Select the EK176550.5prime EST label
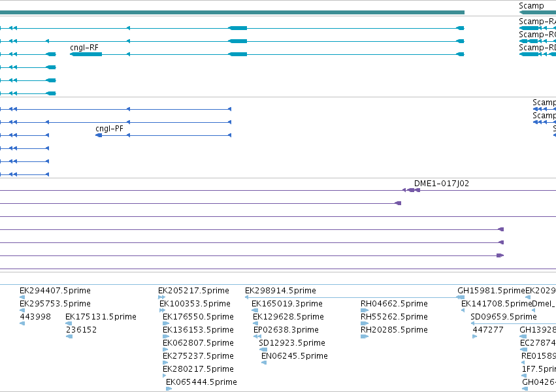Screen dimensions: 556x392 (x=198, y=317)
